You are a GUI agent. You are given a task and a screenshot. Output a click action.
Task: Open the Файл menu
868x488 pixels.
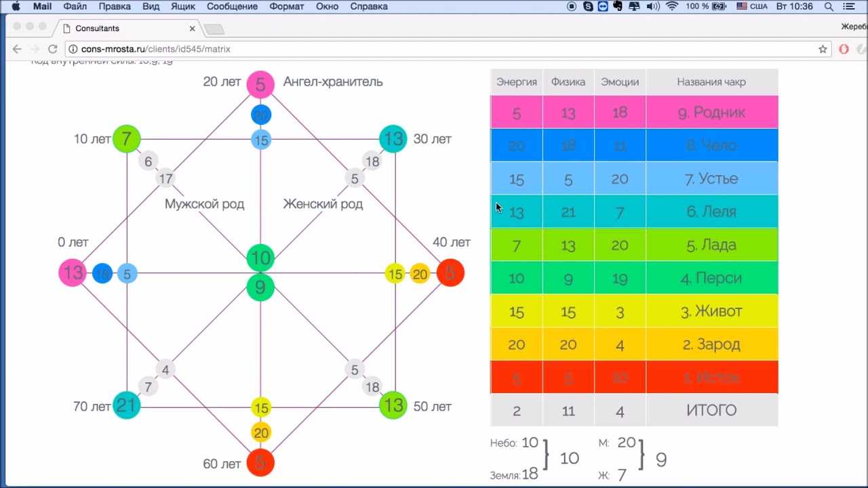coord(75,6)
